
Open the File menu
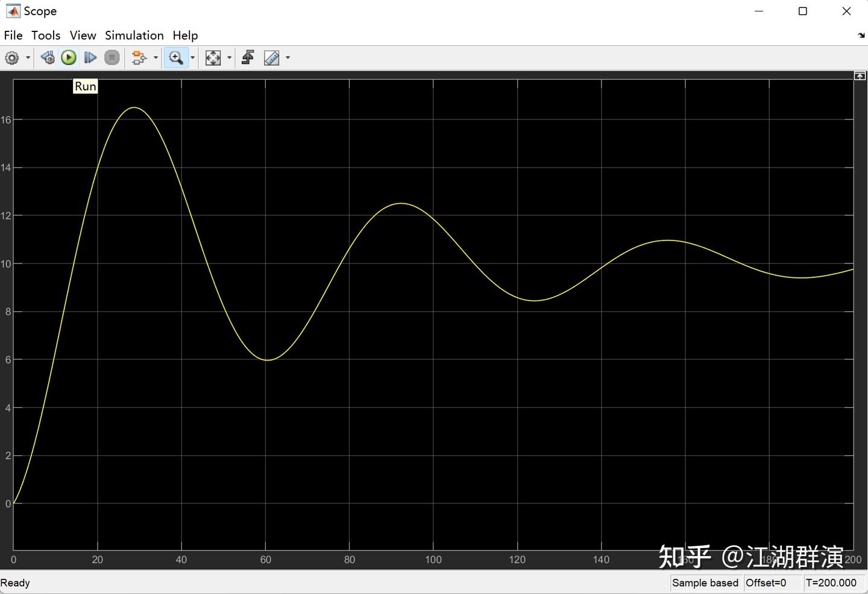click(13, 36)
